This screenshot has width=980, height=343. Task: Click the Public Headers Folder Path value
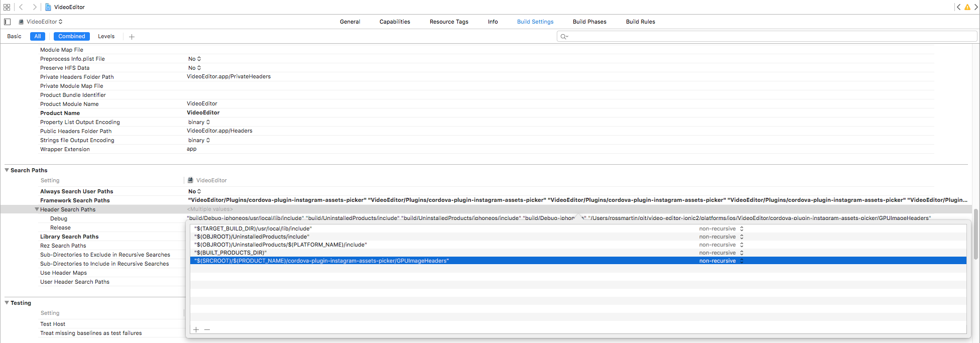click(219, 131)
